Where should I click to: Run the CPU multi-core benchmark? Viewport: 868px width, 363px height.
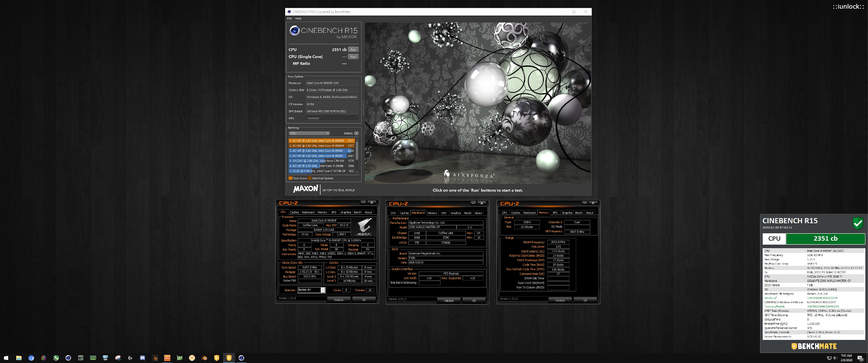353,49
